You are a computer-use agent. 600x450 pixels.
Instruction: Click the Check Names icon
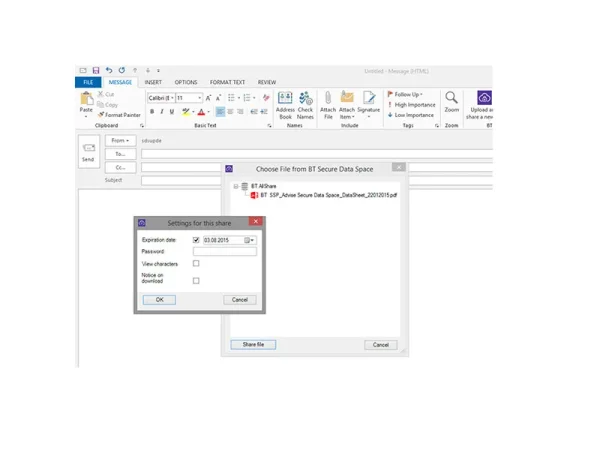tap(305, 102)
